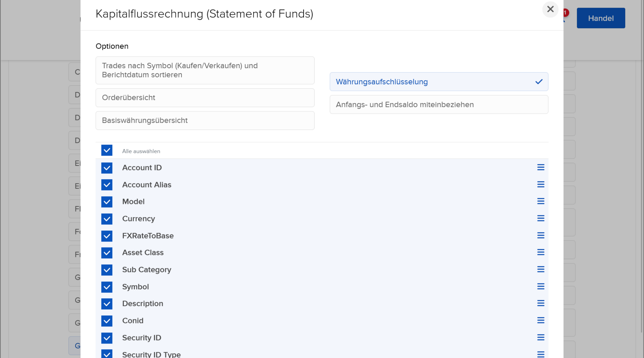Click the drag handle for Asset Class

[541, 252]
